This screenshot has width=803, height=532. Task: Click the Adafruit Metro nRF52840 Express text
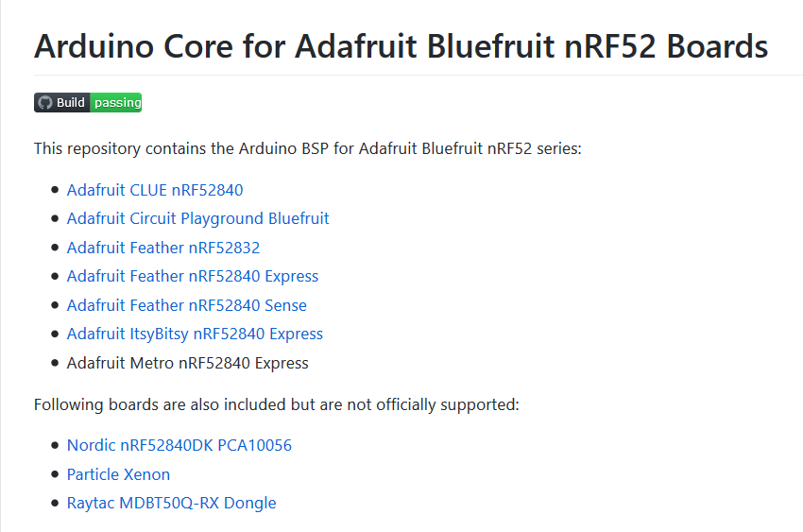click(187, 363)
